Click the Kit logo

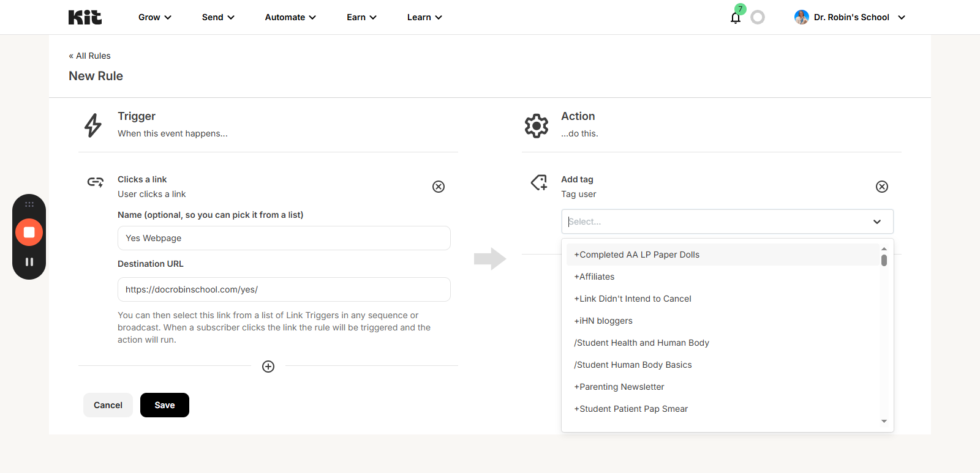pos(85,17)
